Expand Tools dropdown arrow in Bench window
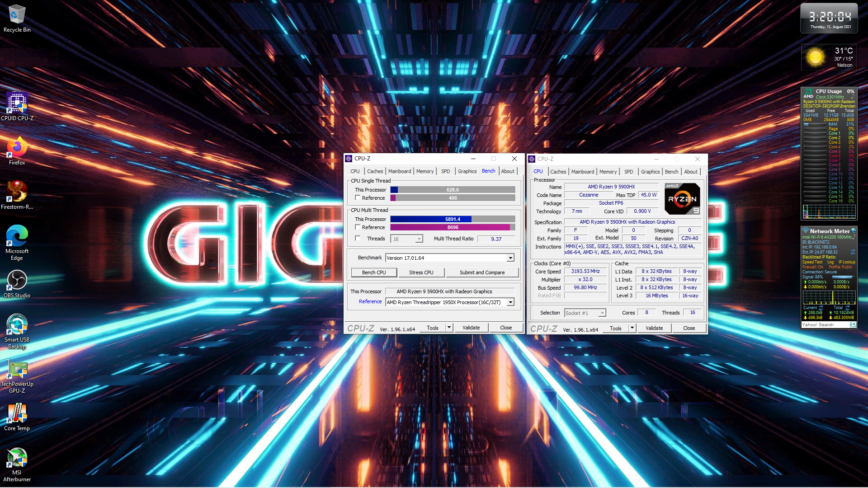 [449, 328]
